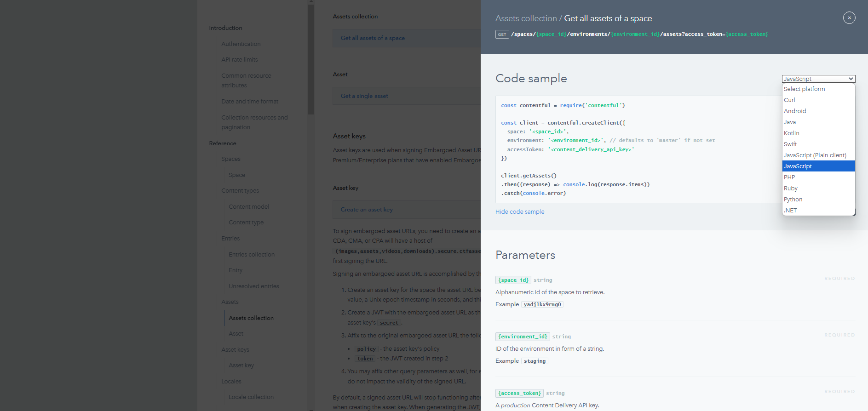Open Asset sub-item in sidebar
Viewport: 868px width, 411px height.
[236, 334]
